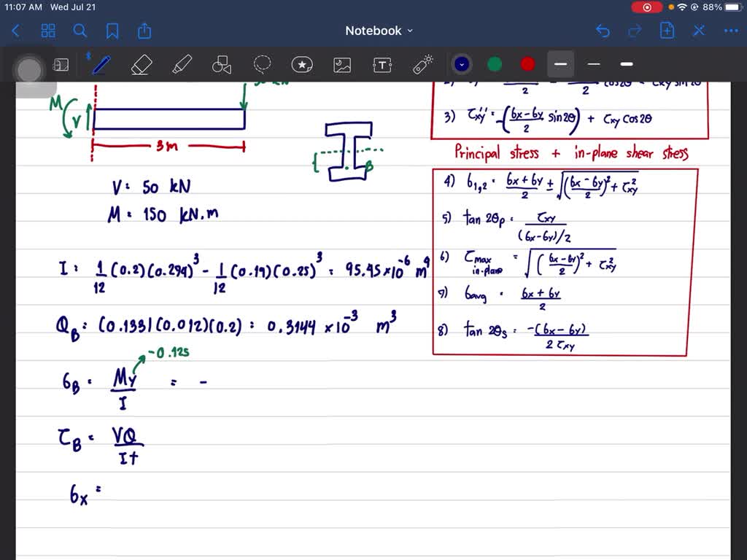Add a text box with the text tool

[382, 64]
